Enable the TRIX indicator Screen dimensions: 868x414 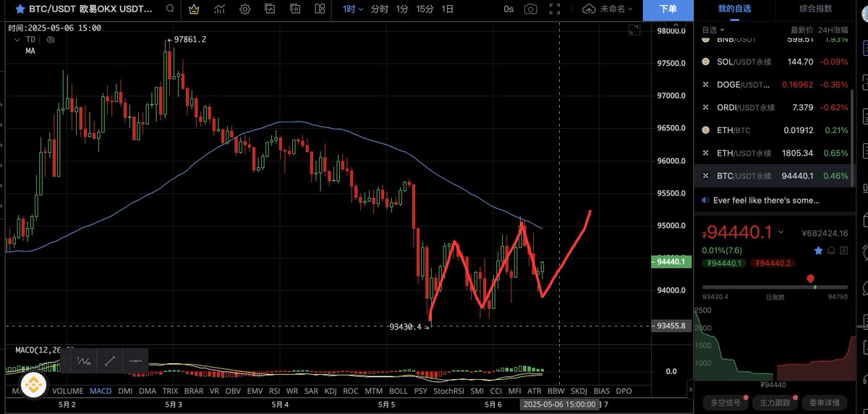[x=171, y=391]
